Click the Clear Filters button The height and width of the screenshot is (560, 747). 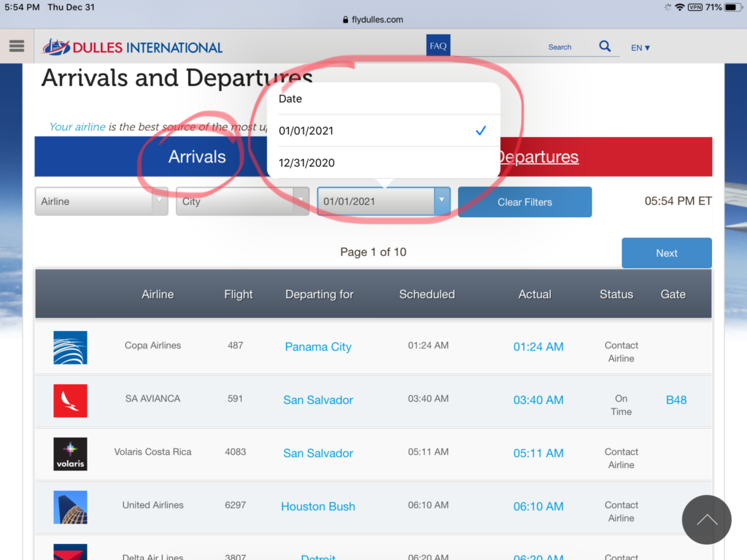coord(525,202)
